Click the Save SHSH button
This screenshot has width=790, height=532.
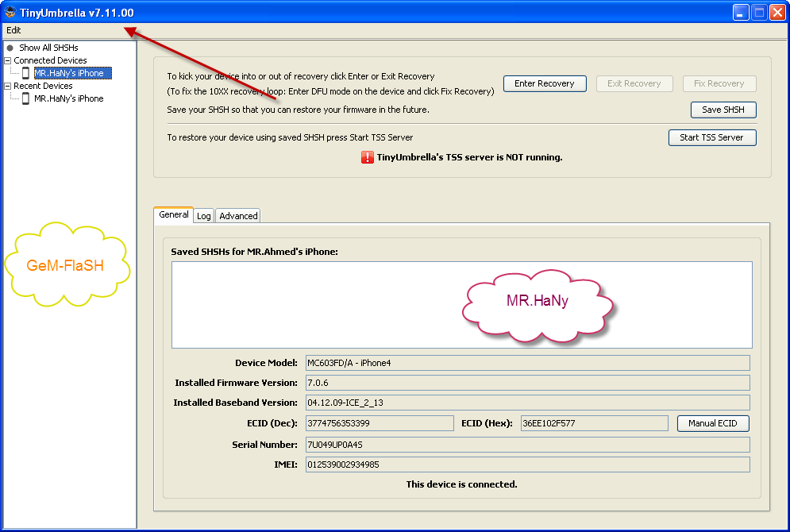pos(723,110)
